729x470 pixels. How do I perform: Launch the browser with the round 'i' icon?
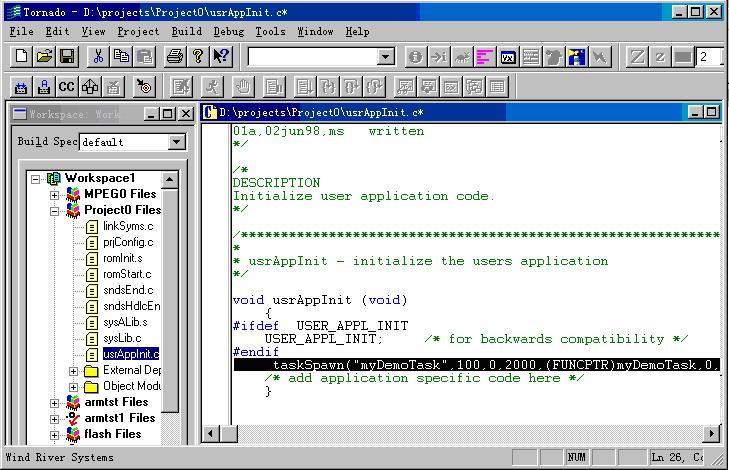pyautogui.click(x=416, y=57)
